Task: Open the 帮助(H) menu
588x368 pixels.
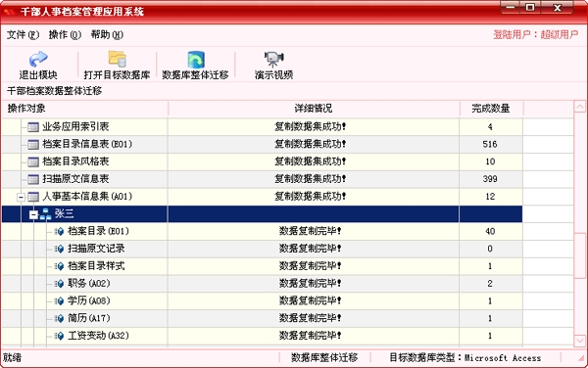Action: pos(107,35)
